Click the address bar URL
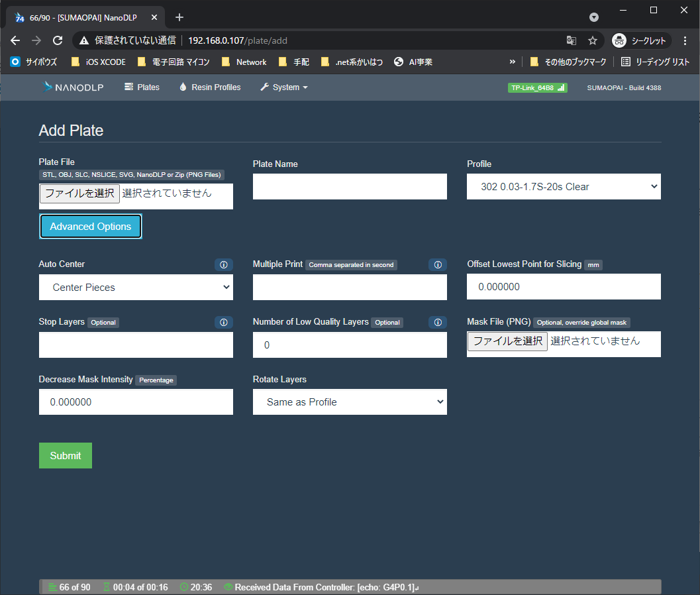 click(x=238, y=40)
